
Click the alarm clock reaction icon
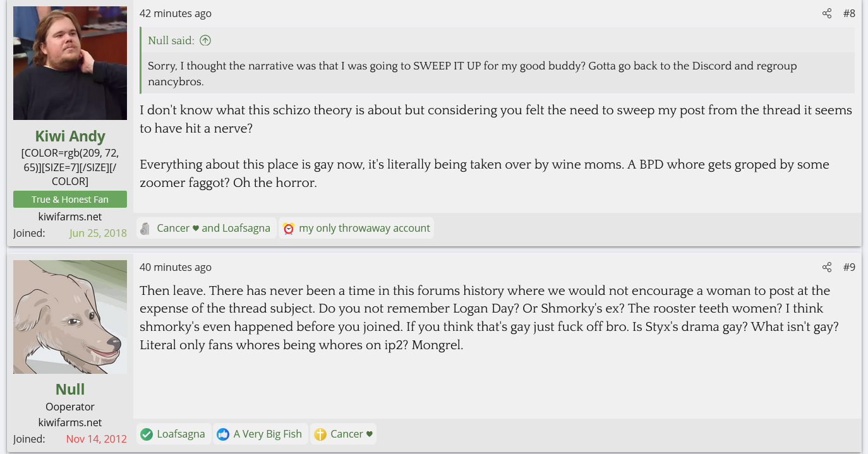tap(289, 229)
